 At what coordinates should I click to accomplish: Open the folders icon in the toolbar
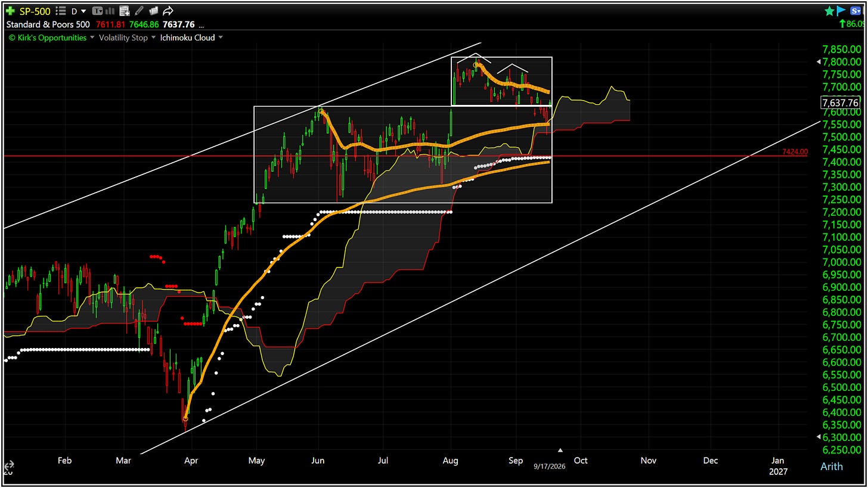pos(154,11)
